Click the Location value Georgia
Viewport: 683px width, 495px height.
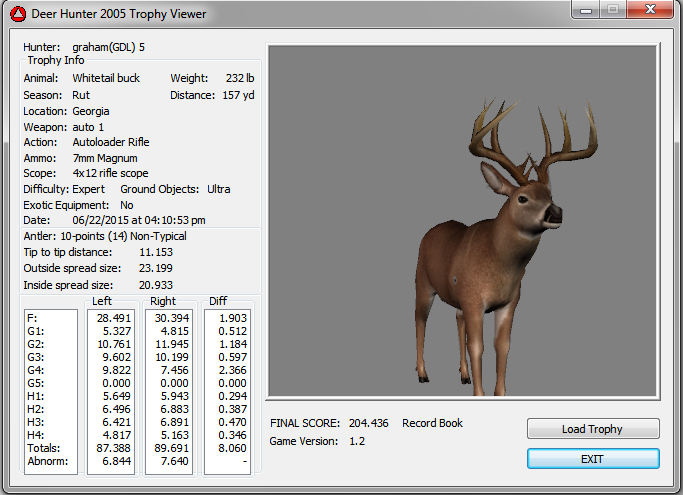tap(91, 111)
